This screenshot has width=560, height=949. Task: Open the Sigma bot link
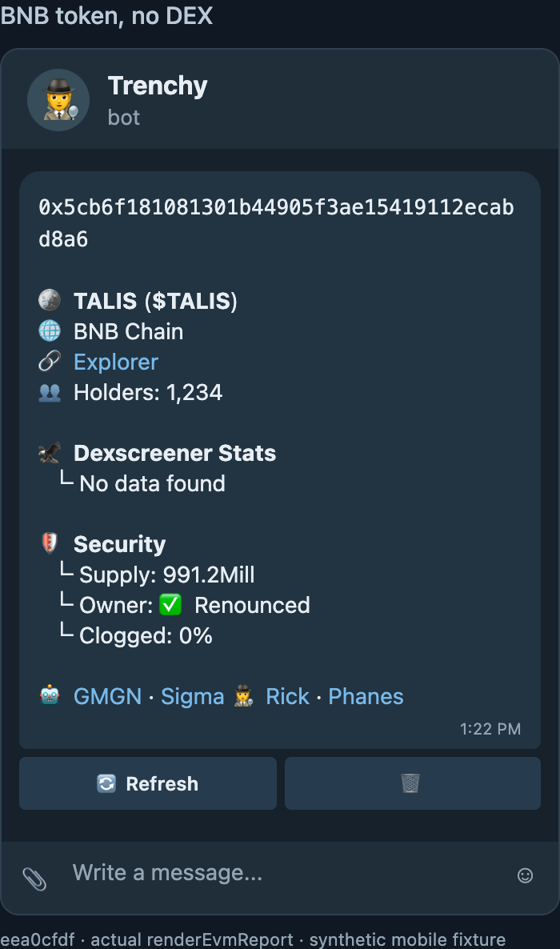pos(193,697)
